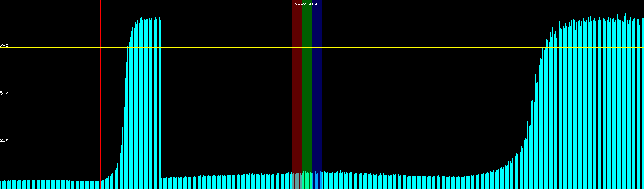
Task: Click the blue bars under the blue band
Action: click(x=317, y=180)
